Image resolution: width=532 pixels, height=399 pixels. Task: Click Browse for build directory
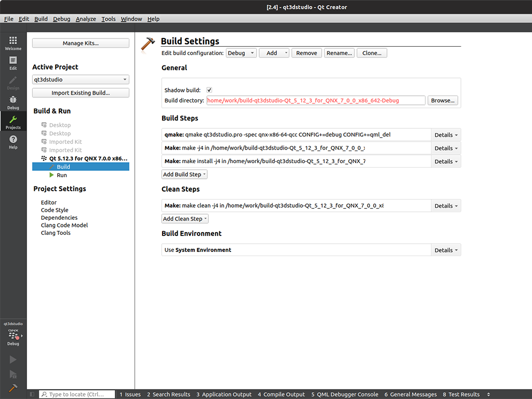point(443,101)
